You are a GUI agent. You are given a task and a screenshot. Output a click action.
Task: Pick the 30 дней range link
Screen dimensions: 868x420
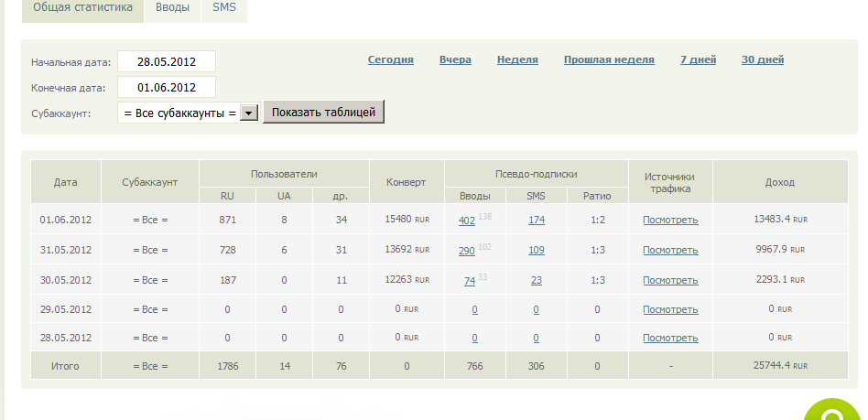(763, 59)
